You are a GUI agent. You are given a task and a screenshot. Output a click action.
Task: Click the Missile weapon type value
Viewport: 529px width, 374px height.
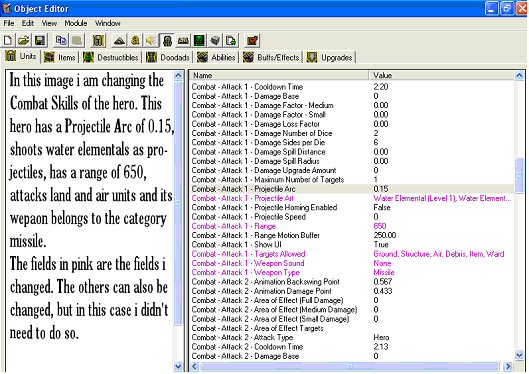click(384, 272)
